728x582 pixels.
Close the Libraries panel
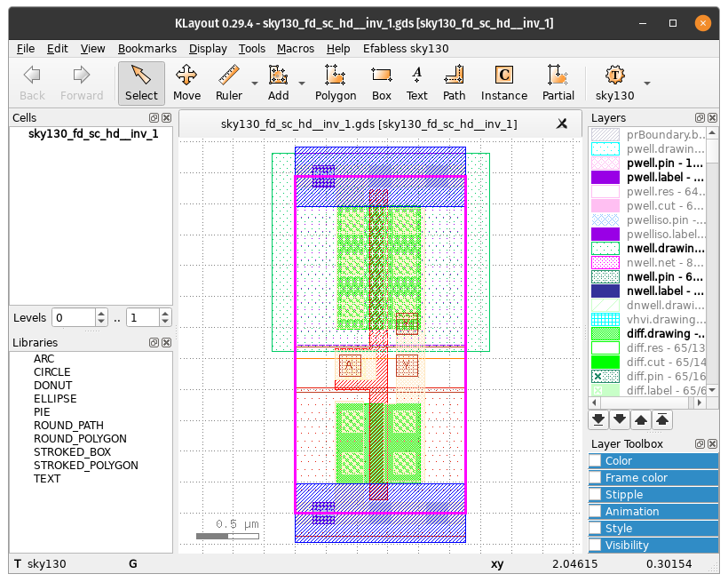pos(166,343)
